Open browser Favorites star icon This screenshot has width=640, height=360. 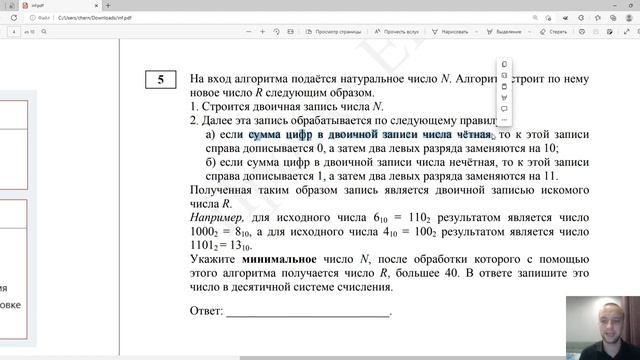pos(598,18)
